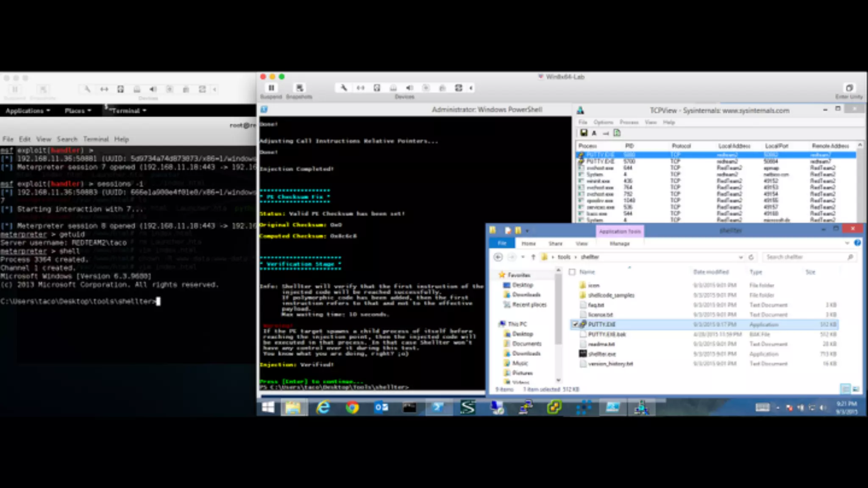Switch to the Share ribbon tab

point(555,244)
